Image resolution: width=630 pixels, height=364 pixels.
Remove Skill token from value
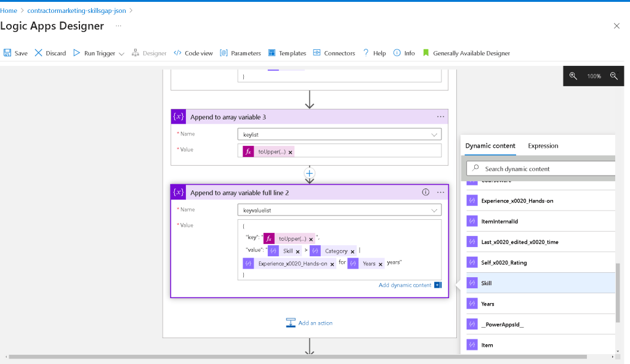point(297,251)
